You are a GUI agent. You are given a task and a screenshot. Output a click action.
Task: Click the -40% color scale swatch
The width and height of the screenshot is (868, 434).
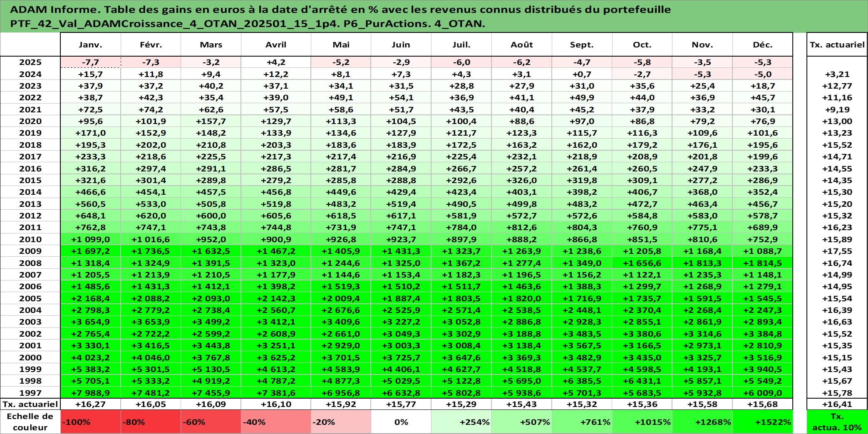coord(276,422)
